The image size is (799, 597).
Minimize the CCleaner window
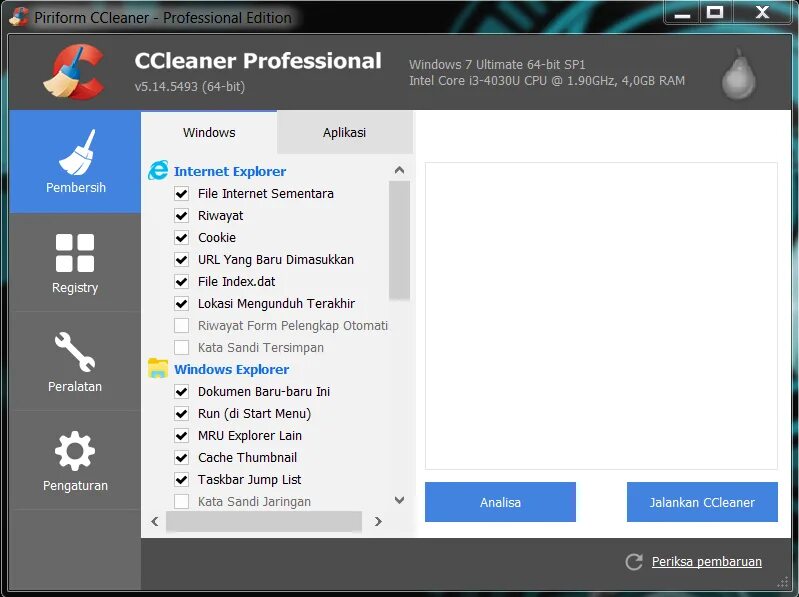coord(682,13)
